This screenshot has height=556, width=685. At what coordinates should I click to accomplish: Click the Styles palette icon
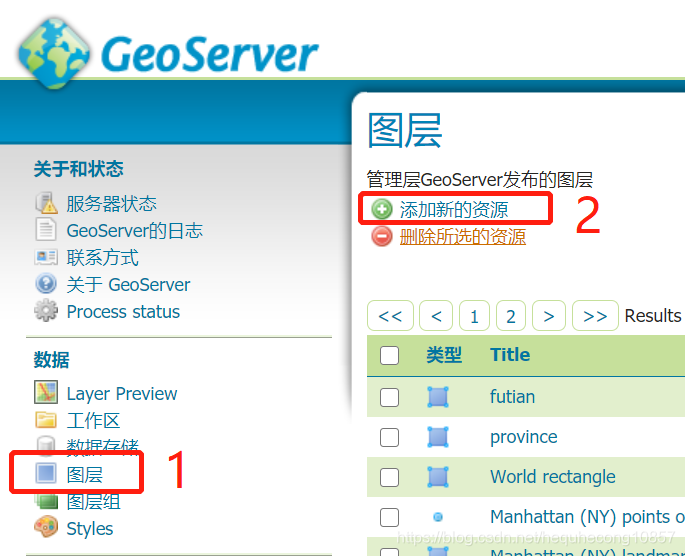pyautogui.click(x=46, y=527)
